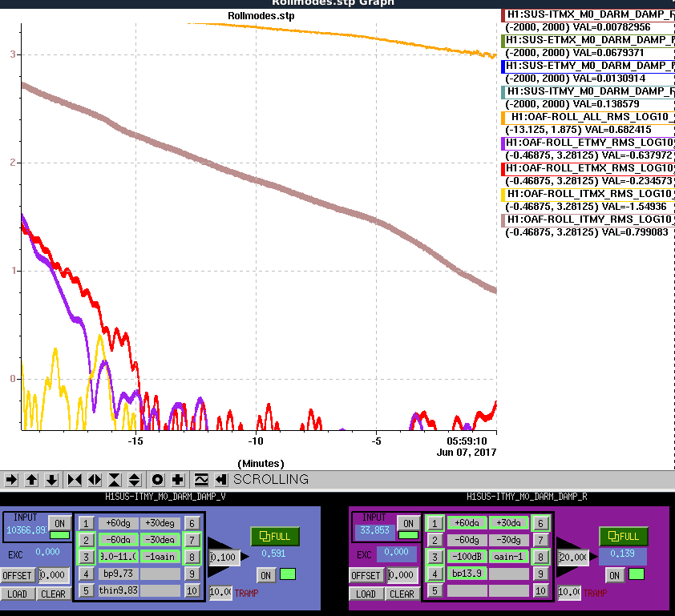
Task: Toggle filter 6 in the DAMP_V module
Action: 192,523
